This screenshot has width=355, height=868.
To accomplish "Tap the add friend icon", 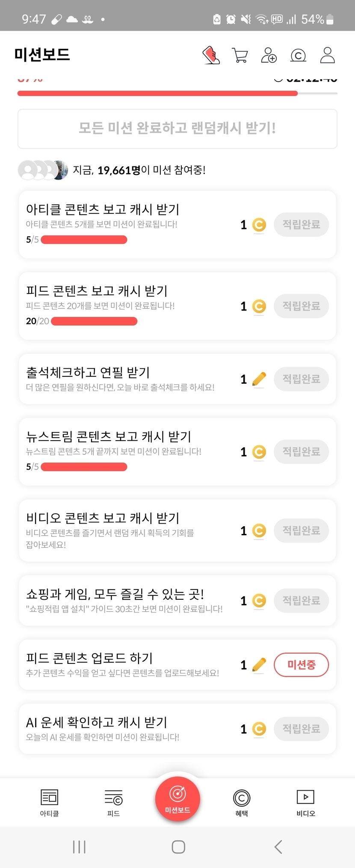I will tap(269, 55).
